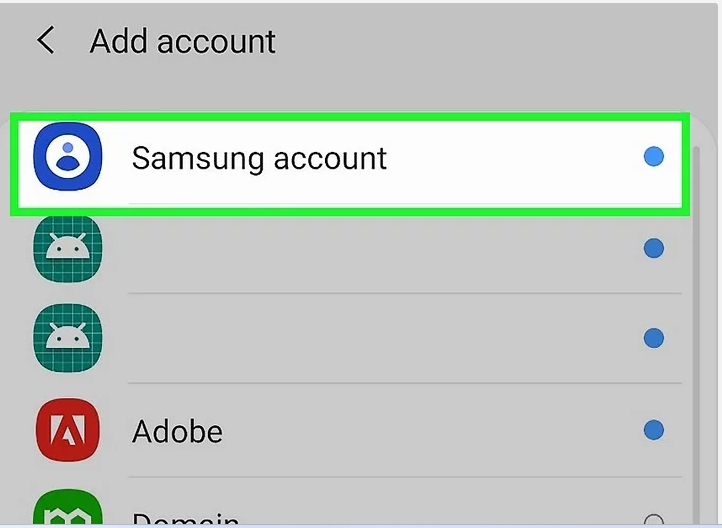Click the vertical scrollbar on right edge
This screenshot has height=528, width=722.
pyautogui.click(x=696, y=336)
